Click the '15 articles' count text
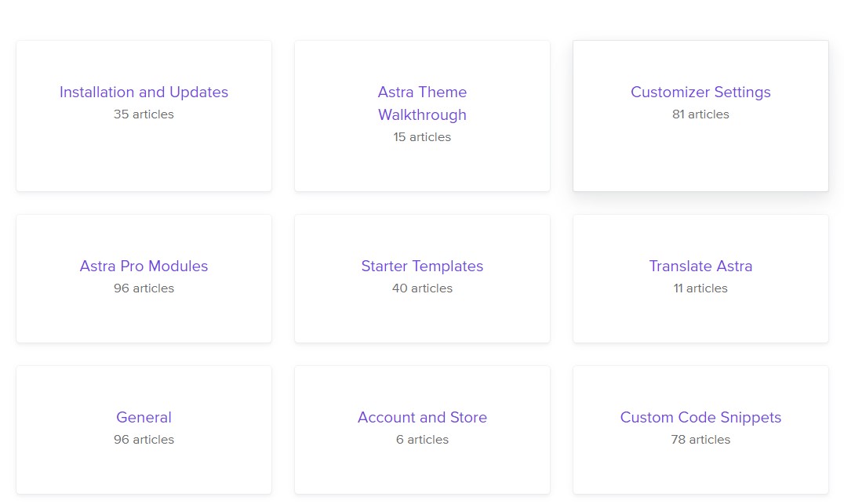The height and width of the screenshot is (504, 844). click(x=422, y=136)
